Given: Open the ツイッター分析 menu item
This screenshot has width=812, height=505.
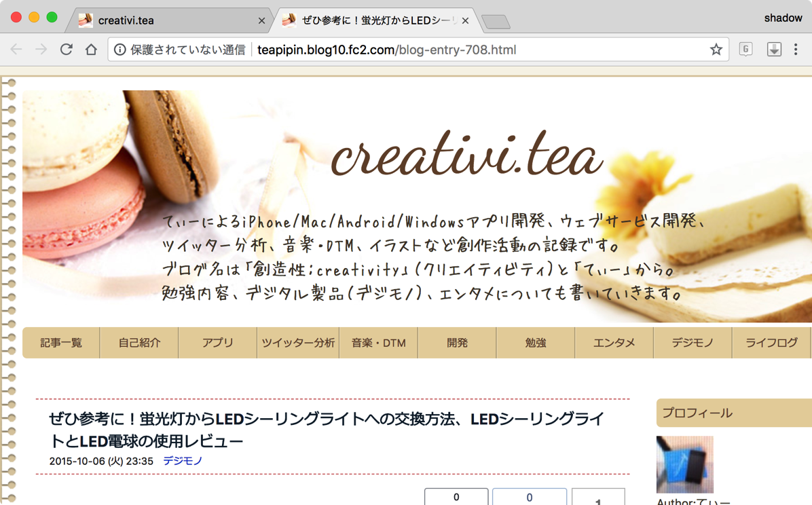Looking at the screenshot, I should pyautogui.click(x=298, y=343).
